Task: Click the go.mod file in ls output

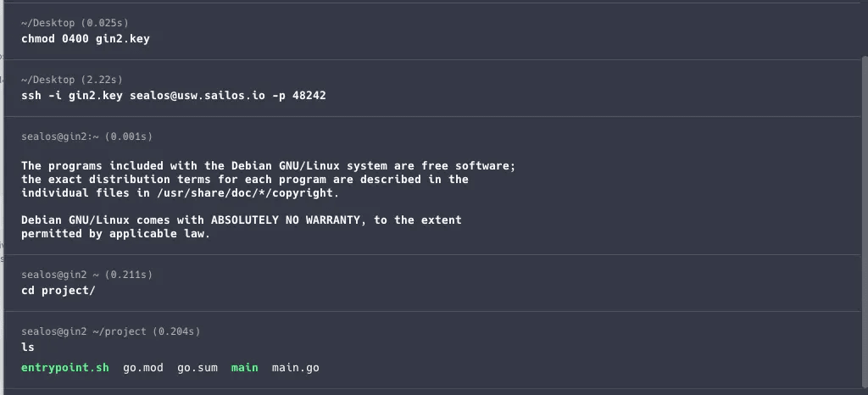Action: [142, 368]
